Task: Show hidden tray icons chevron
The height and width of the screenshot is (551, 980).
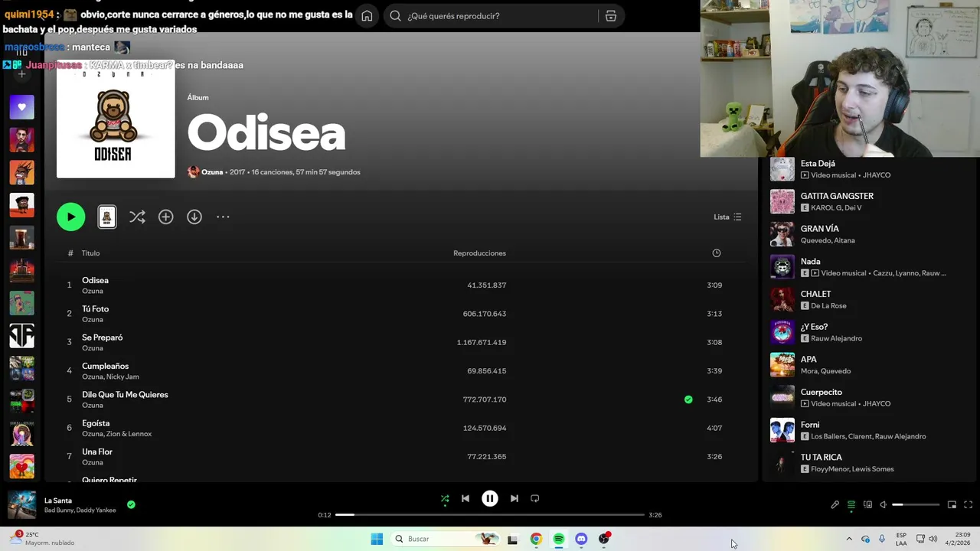Action: (x=848, y=540)
